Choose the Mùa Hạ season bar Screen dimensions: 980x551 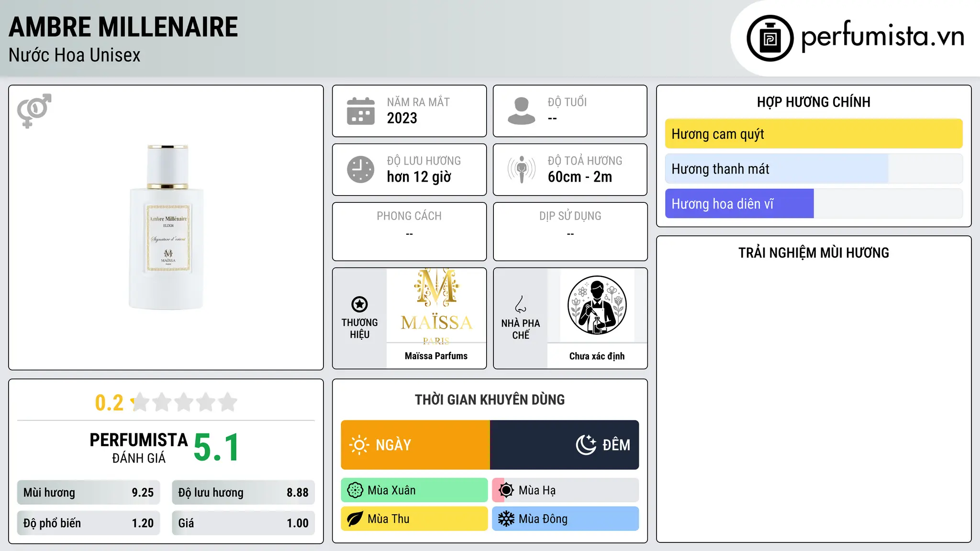566,490
